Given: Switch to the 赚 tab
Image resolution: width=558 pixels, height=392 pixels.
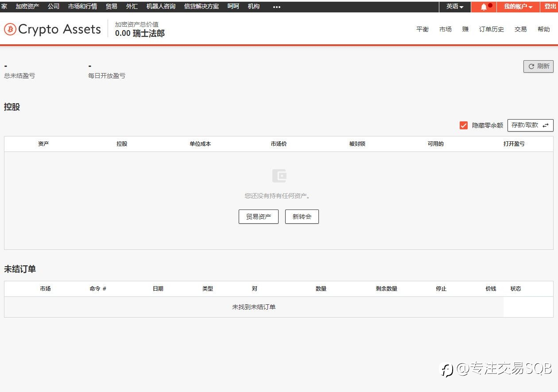Looking at the screenshot, I should coord(465,29).
